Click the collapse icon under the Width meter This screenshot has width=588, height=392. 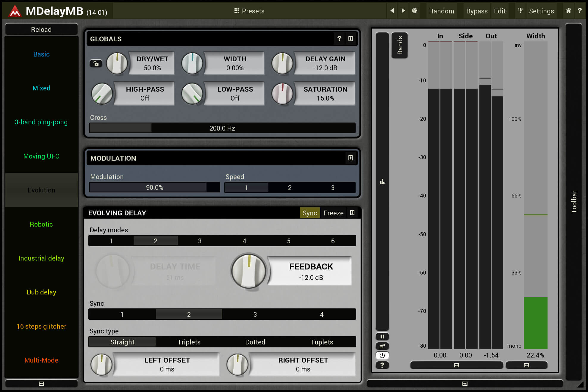click(526, 365)
